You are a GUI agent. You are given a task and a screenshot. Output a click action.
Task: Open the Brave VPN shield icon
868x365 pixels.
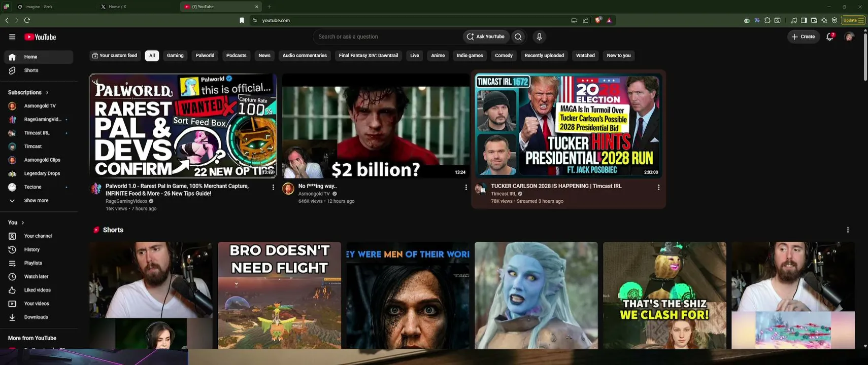coord(834,20)
